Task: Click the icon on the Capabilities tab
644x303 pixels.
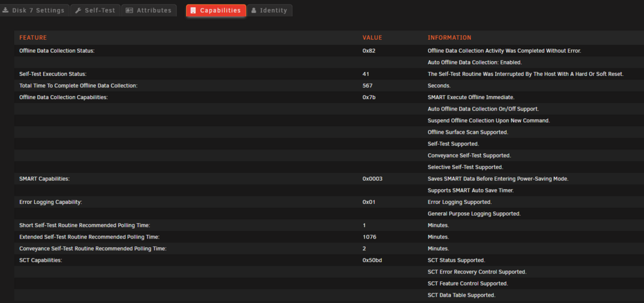Action: [193, 11]
